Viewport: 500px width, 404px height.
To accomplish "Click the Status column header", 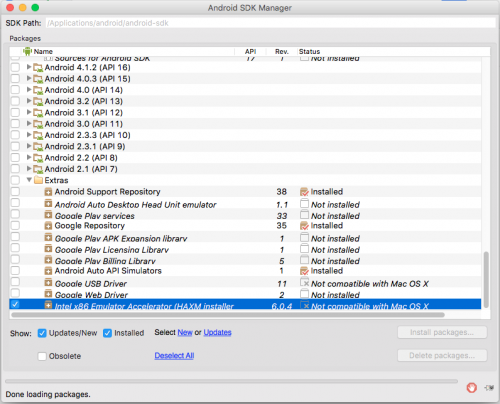I will 394,51.
